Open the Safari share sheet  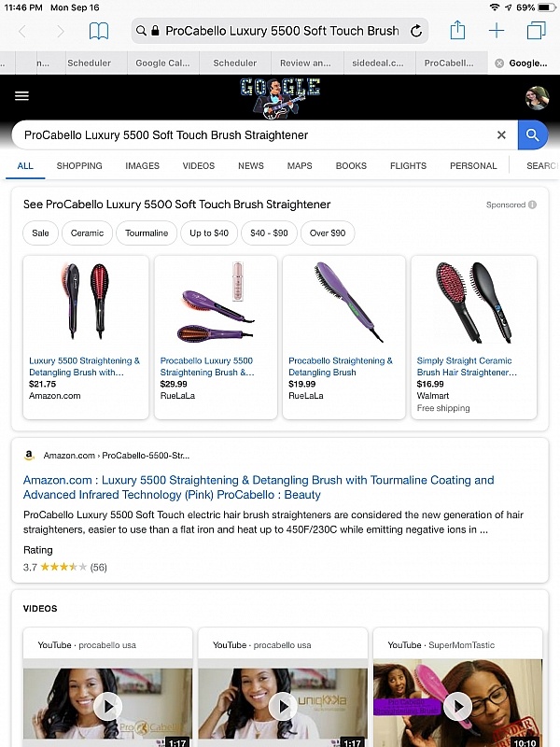pos(456,30)
